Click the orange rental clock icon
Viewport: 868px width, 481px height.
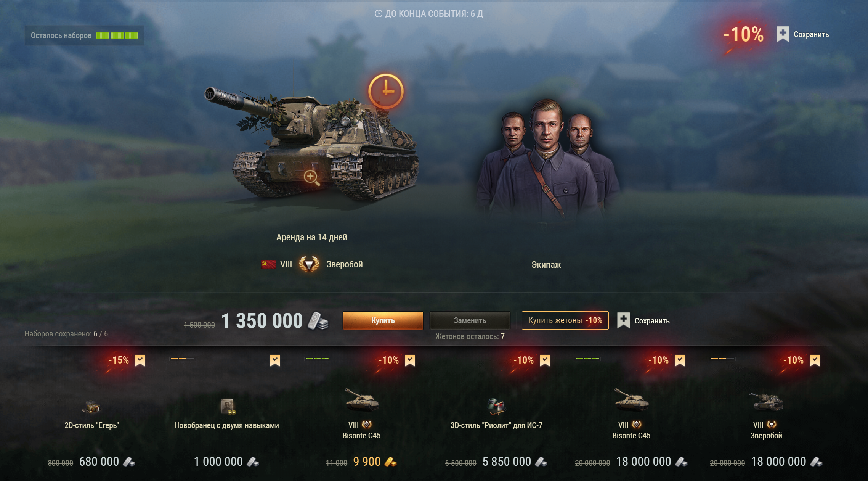(x=386, y=91)
